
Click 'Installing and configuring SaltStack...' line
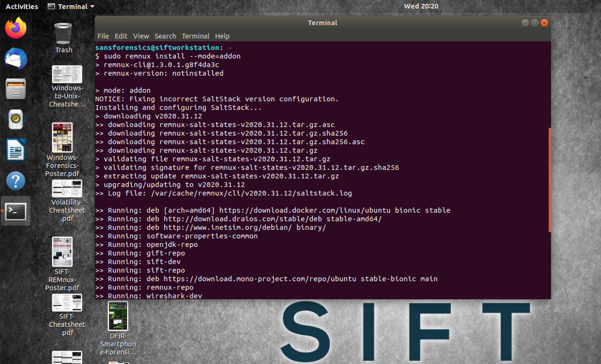pos(178,107)
